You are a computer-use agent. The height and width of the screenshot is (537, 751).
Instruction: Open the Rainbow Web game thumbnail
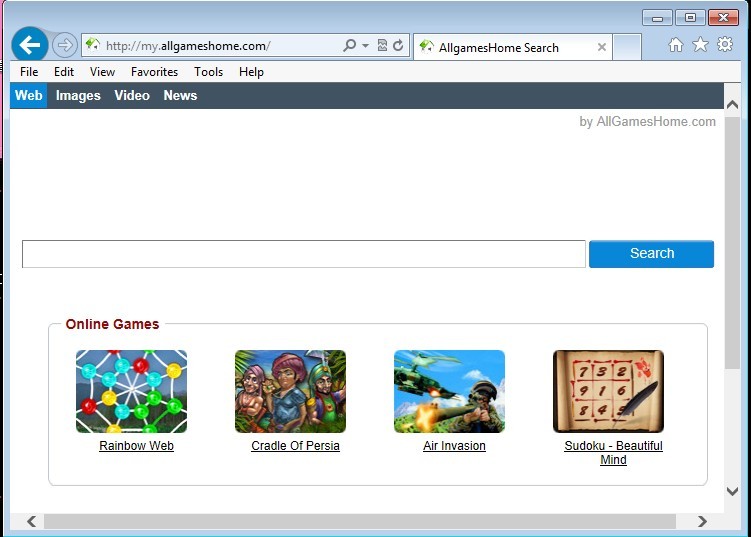tap(132, 391)
